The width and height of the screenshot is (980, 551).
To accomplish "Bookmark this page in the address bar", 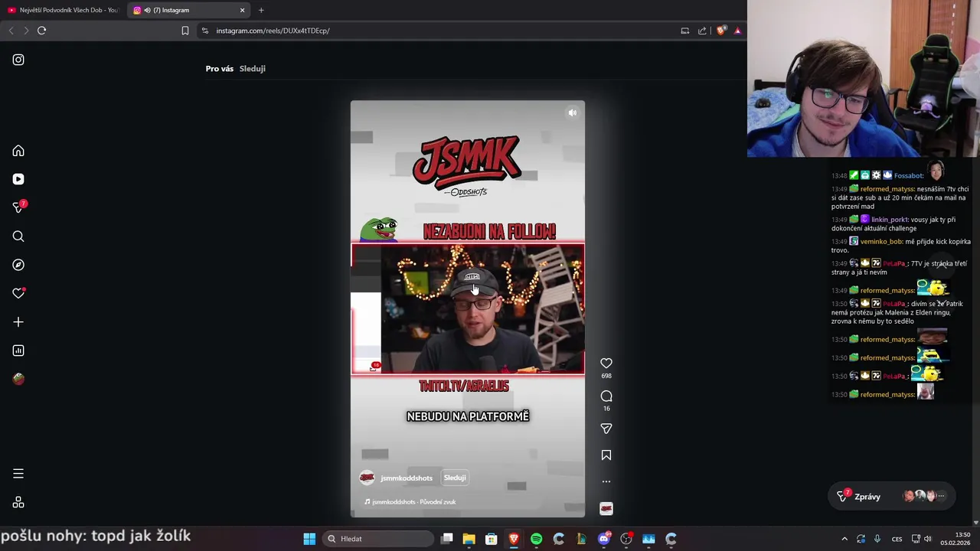I will (x=185, y=31).
